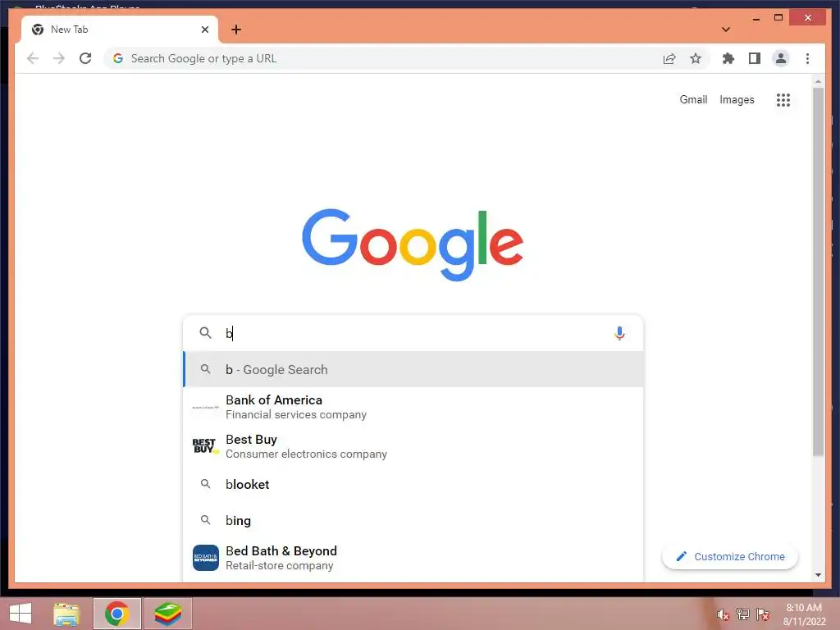Choose the Bed Bath & Beyond suggestion
Viewport: 840px width, 630px height.
coord(413,558)
